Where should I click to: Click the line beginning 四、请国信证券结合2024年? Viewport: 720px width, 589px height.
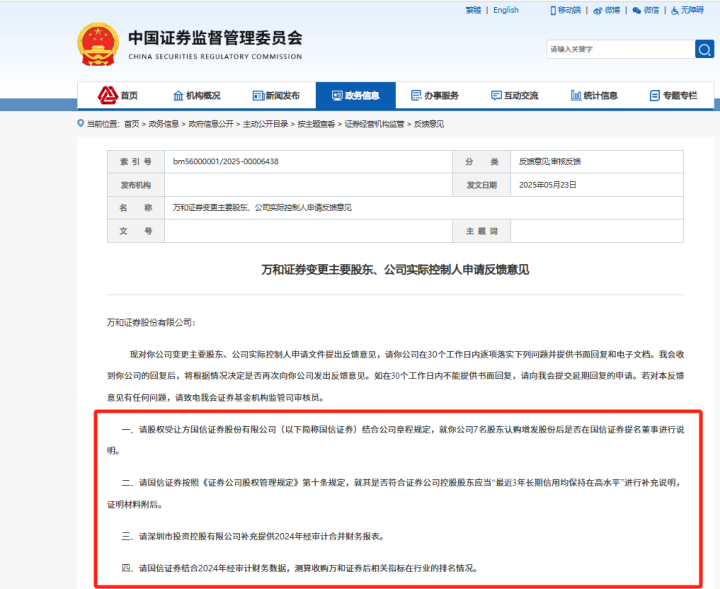pos(299,568)
